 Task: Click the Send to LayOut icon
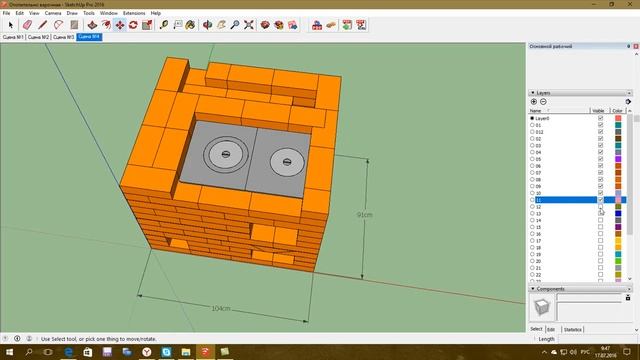(293, 25)
